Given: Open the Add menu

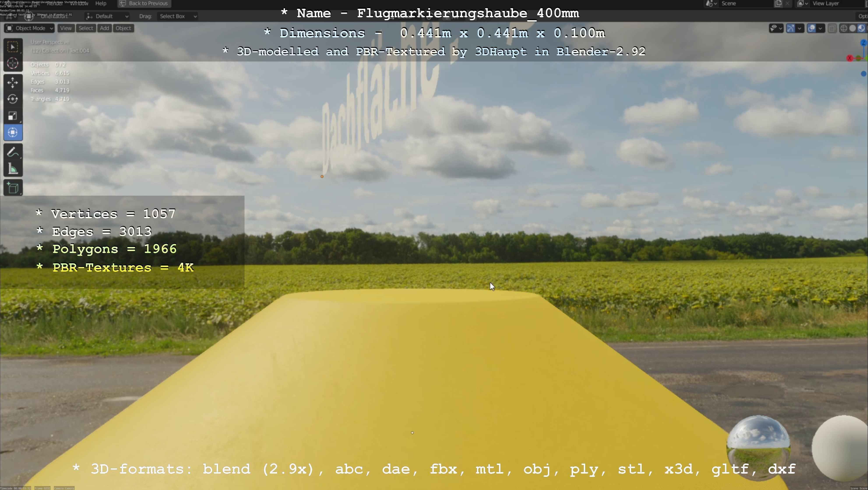Looking at the screenshot, I should pyautogui.click(x=104, y=28).
